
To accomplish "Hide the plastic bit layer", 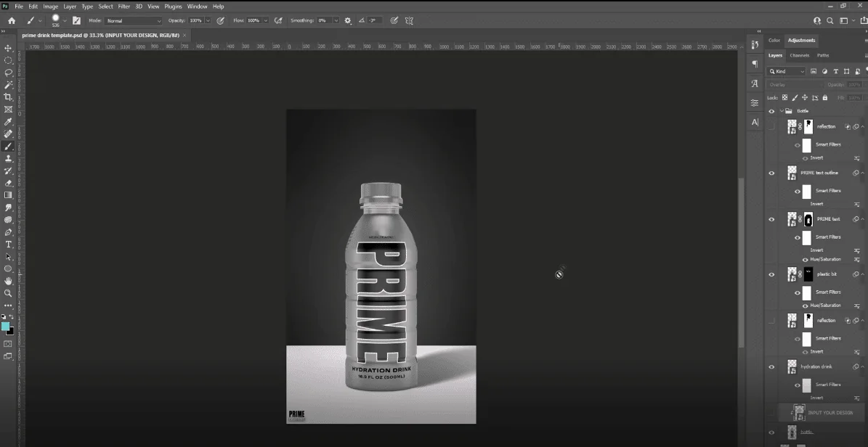I will point(771,274).
